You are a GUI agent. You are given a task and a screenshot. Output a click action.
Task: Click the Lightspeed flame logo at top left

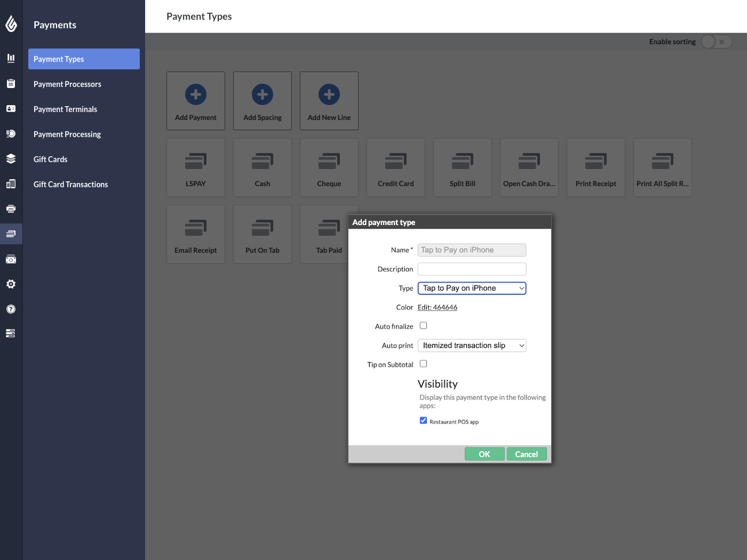(x=11, y=24)
